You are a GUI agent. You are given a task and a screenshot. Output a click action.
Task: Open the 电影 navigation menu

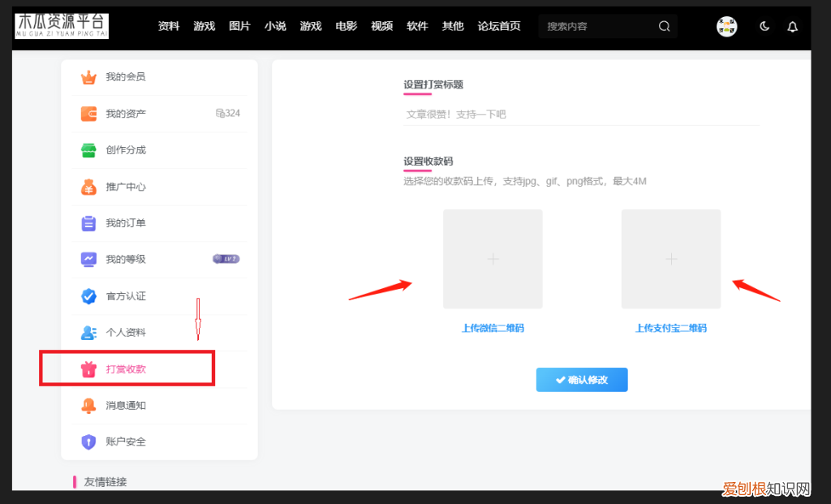click(346, 26)
